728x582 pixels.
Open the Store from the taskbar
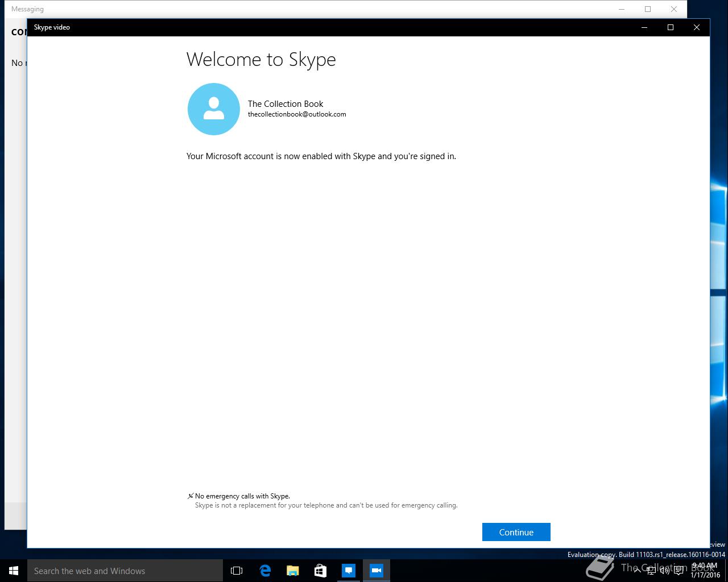point(321,571)
